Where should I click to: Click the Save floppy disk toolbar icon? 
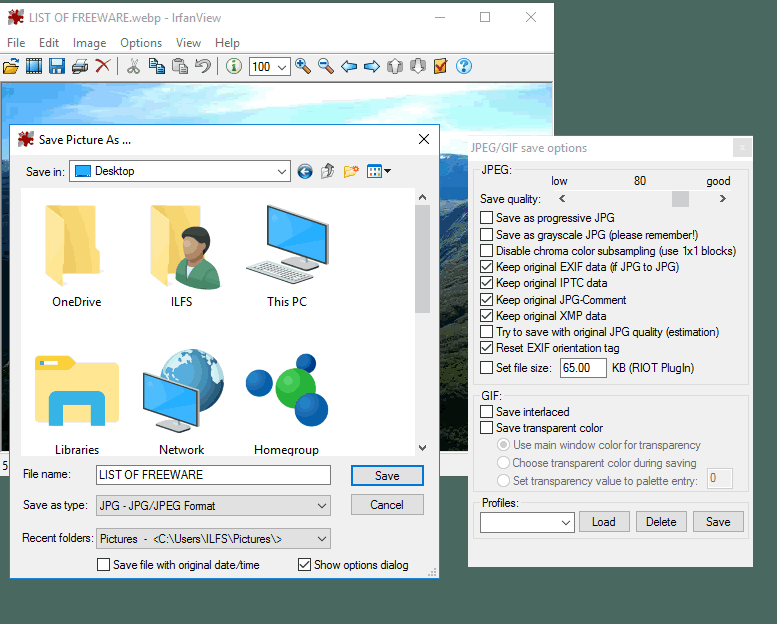tap(57, 66)
